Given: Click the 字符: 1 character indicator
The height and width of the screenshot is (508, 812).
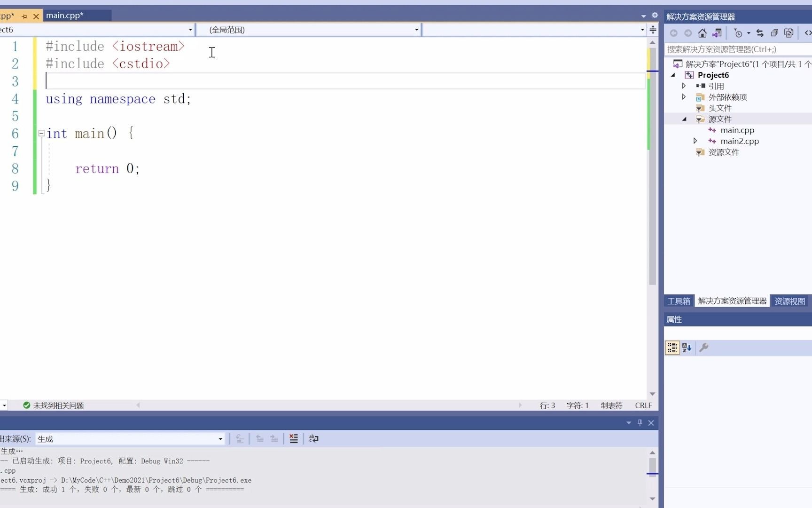Looking at the screenshot, I should (578, 405).
